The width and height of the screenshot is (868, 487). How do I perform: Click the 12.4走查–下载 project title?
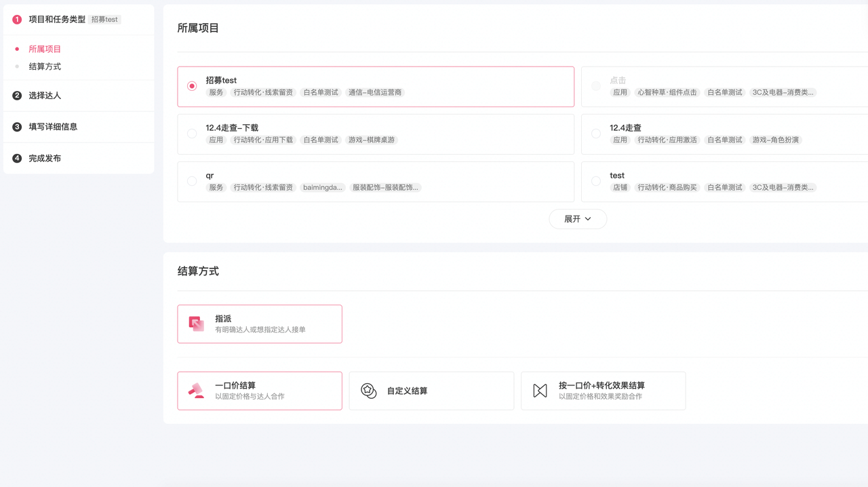click(232, 128)
